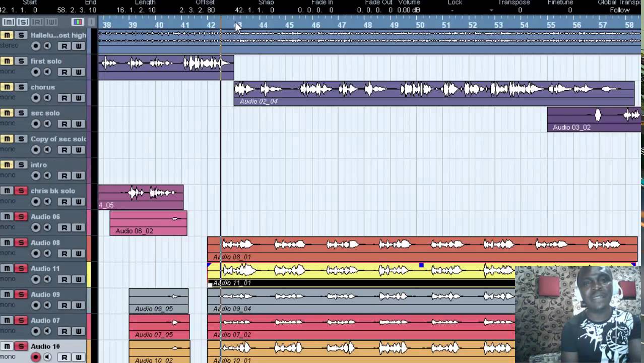Viewport: 644px width, 363px height.
Task: Enable monitor speaker on Audio 06 track
Action: coord(47,227)
